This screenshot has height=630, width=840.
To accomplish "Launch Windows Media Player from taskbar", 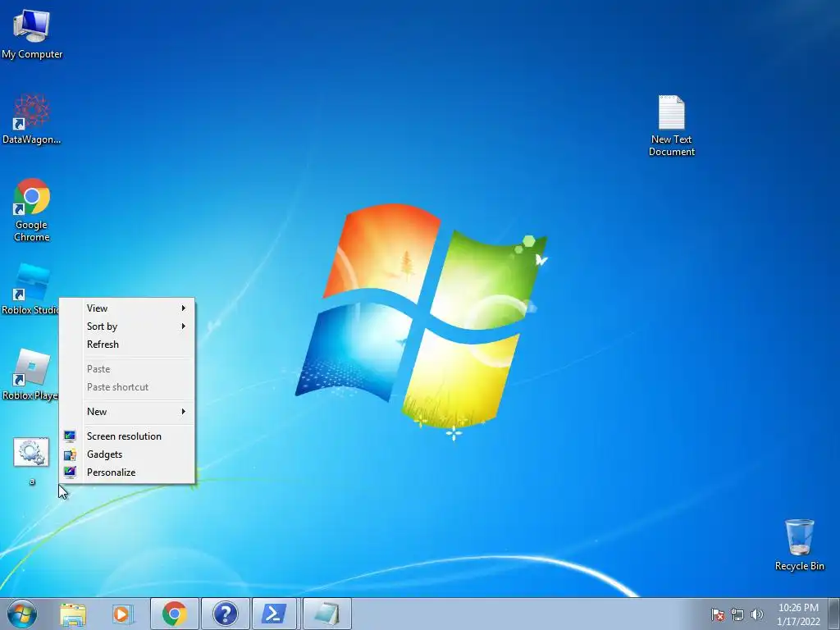I will point(123,614).
